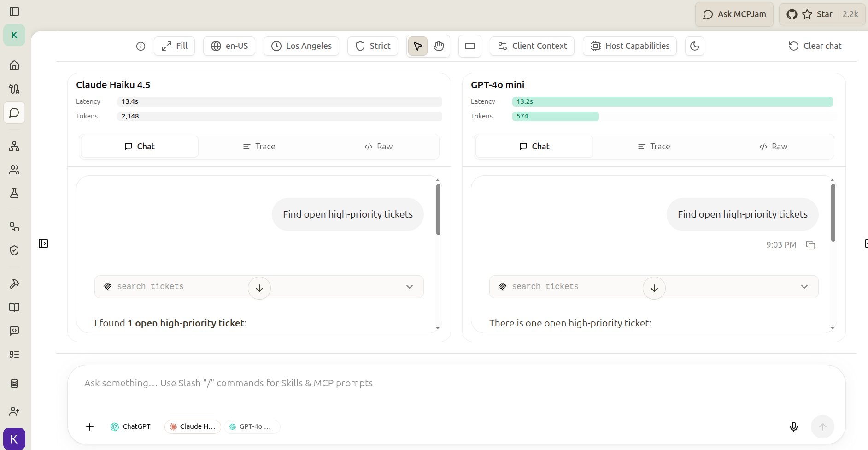Expand search_tickets call in GPT-4o mini panel
Screen dimensions: 868x450
[804, 287]
